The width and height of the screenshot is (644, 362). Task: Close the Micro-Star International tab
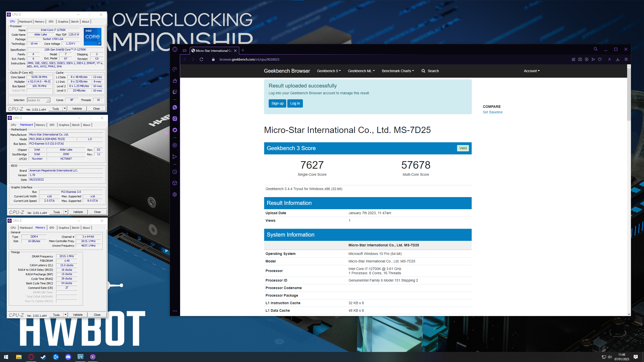click(235, 51)
